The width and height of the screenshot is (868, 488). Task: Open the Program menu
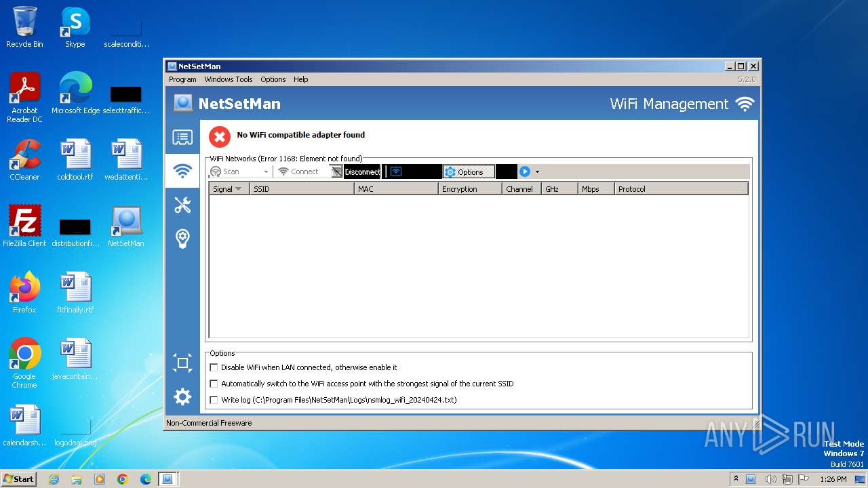pyautogui.click(x=182, y=79)
